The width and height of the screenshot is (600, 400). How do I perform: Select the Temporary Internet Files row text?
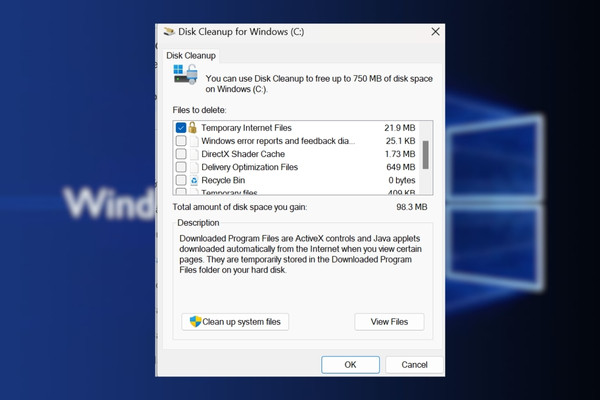click(246, 128)
